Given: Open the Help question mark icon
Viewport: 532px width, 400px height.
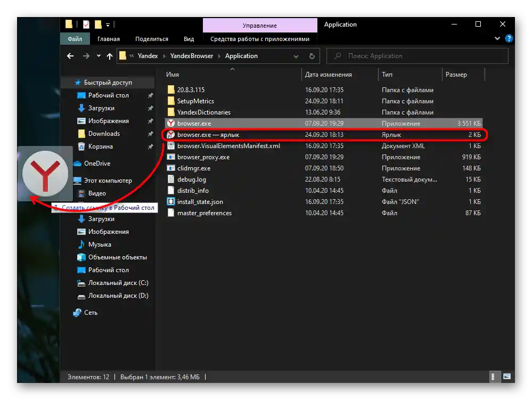Looking at the screenshot, I should click(509, 39).
